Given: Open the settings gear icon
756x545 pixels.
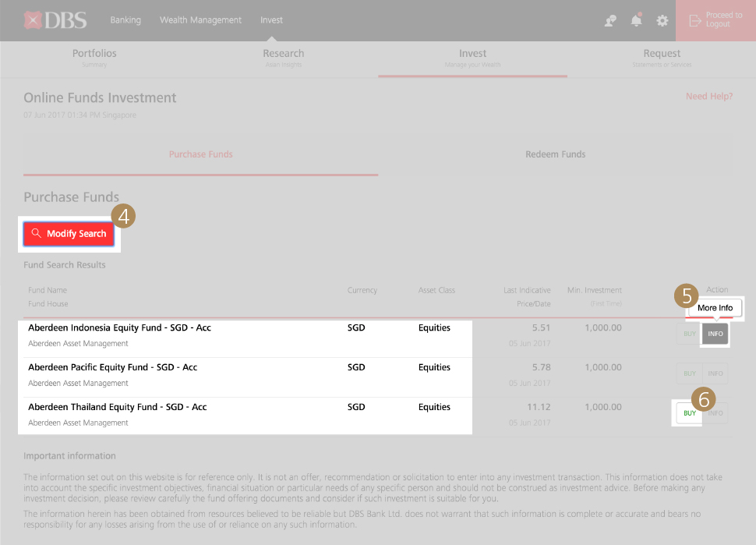Looking at the screenshot, I should (662, 20).
